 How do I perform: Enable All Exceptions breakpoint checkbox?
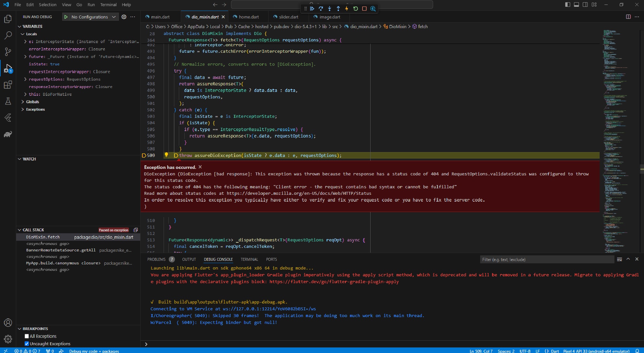27,336
